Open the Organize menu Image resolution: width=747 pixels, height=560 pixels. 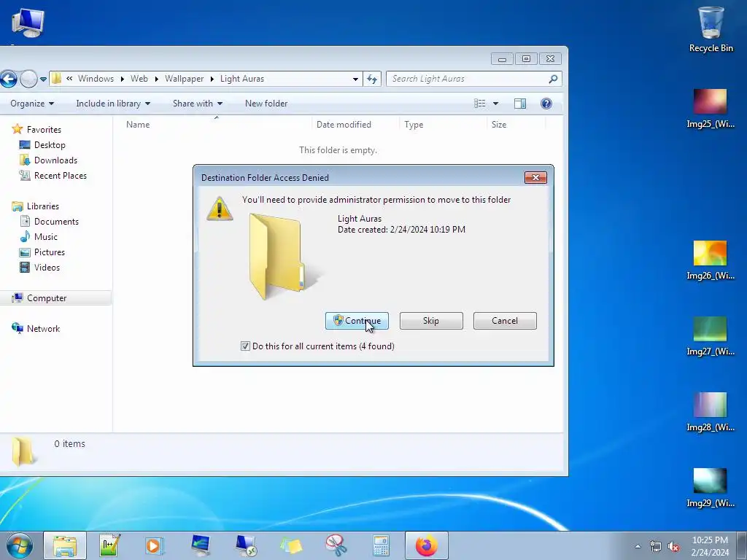pyautogui.click(x=32, y=104)
